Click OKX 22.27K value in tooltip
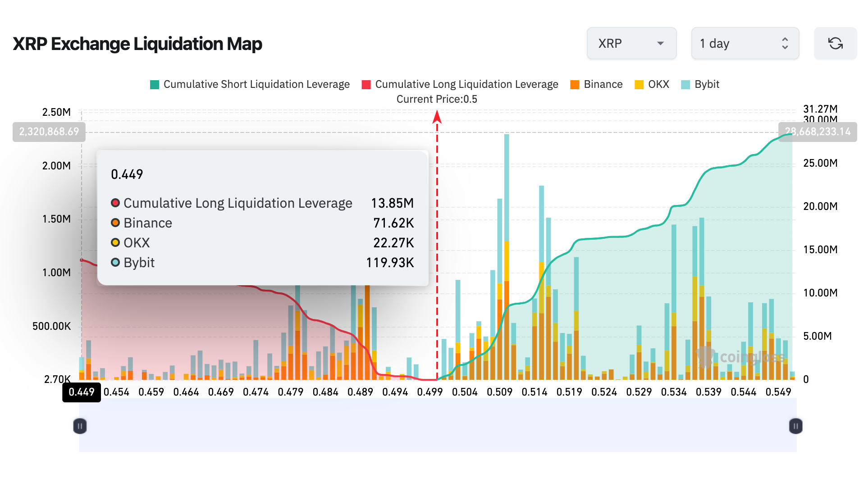The image size is (868, 483). (393, 243)
